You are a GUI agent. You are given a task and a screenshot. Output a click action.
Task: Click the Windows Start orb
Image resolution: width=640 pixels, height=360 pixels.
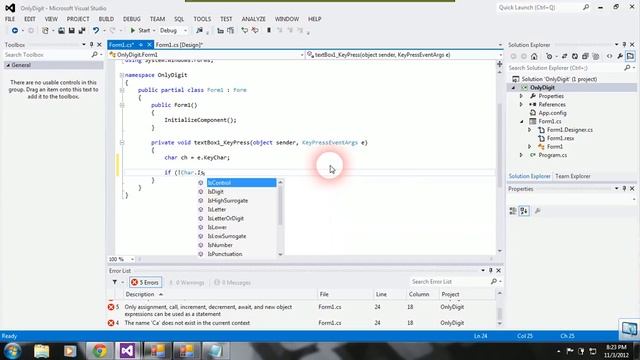tap(12, 351)
